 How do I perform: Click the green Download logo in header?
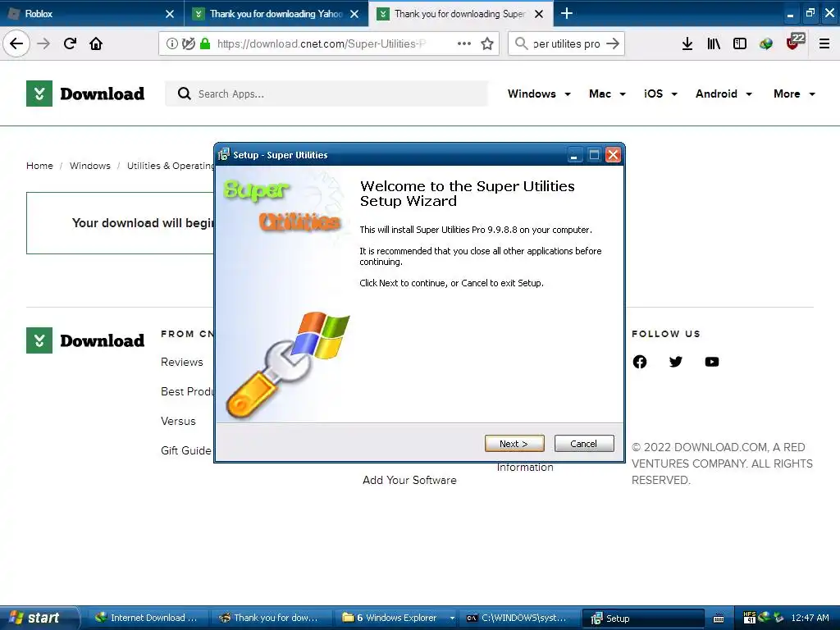pos(85,94)
